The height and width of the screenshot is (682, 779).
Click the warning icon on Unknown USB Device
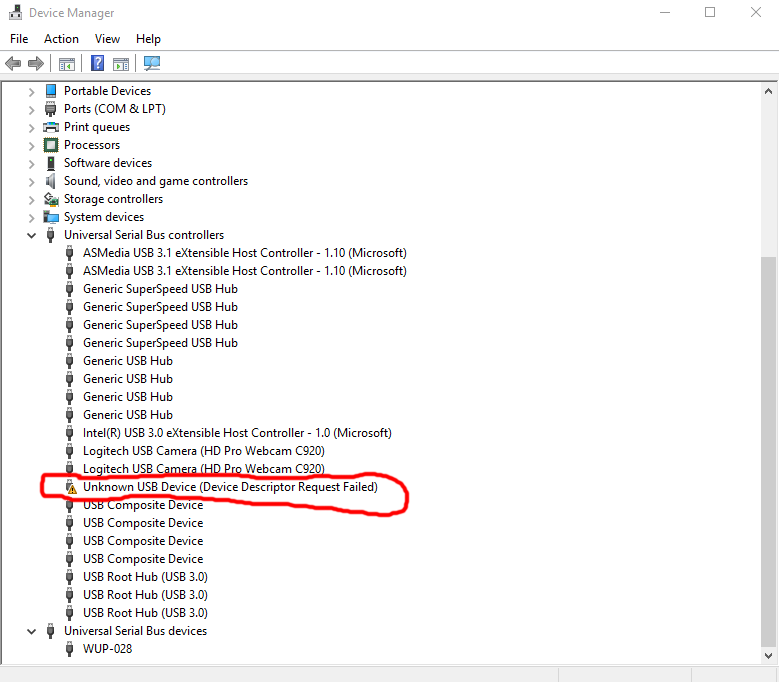(x=71, y=487)
